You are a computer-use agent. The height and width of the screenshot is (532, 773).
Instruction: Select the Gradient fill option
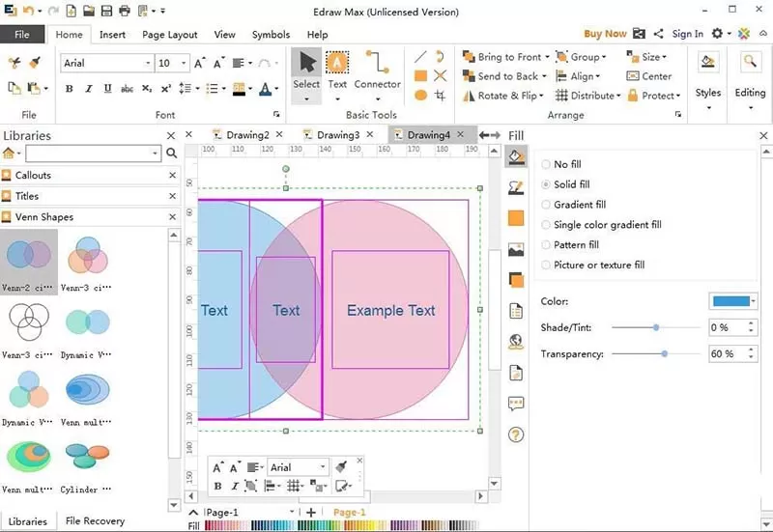pyautogui.click(x=574, y=205)
